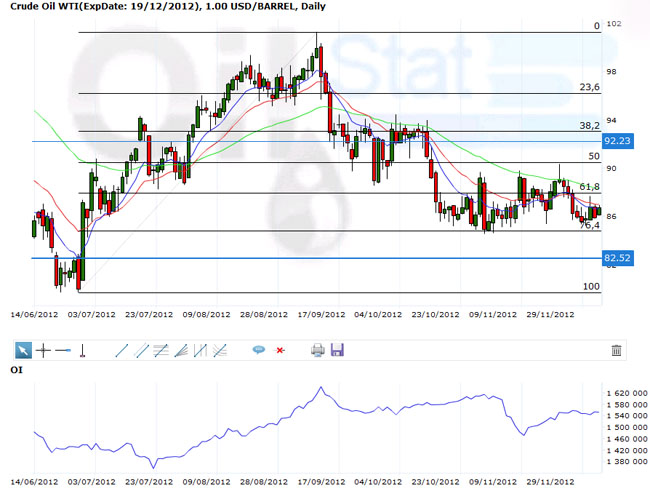Add a comment with speech bubble icon
Screen dimensions: 650x491
(x=258, y=350)
